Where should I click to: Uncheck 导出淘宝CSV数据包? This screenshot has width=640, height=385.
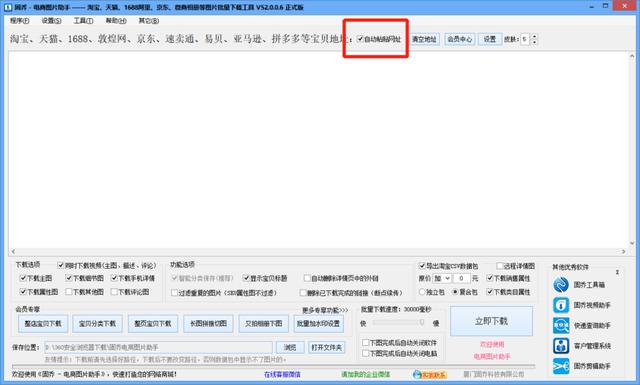click(422, 266)
